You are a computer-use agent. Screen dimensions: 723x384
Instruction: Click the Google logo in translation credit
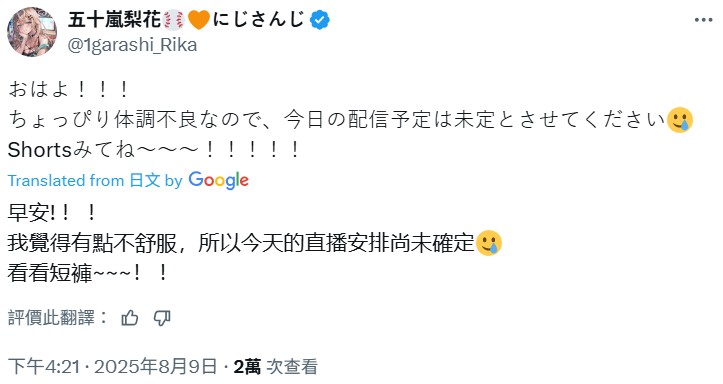[x=219, y=180]
